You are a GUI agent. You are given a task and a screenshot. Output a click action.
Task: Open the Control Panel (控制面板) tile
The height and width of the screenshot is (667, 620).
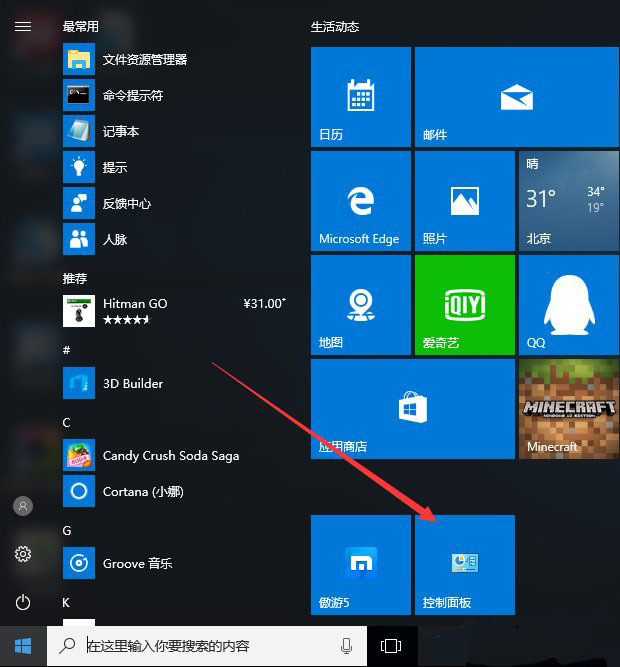click(464, 565)
